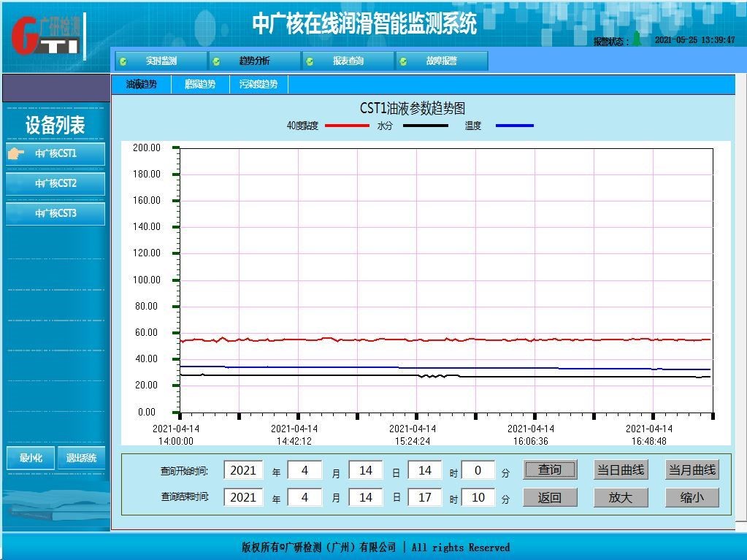Click the pointing hand icon beside 中广核CST1
The image size is (747, 560).
click(16, 153)
